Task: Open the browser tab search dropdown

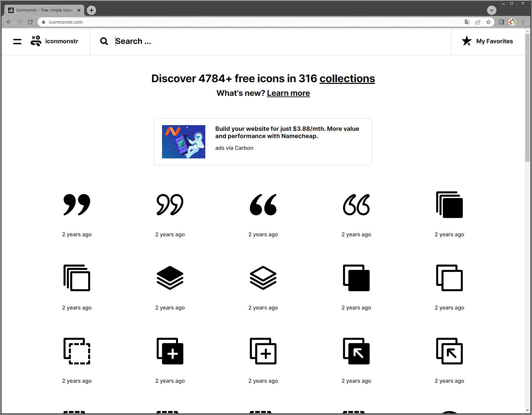Action: [x=491, y=10]
